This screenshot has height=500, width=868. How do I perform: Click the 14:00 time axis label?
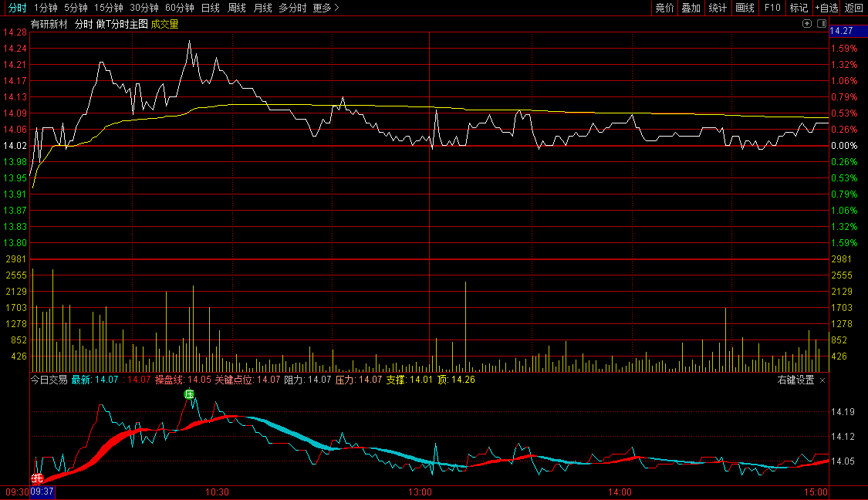point(620,492)
